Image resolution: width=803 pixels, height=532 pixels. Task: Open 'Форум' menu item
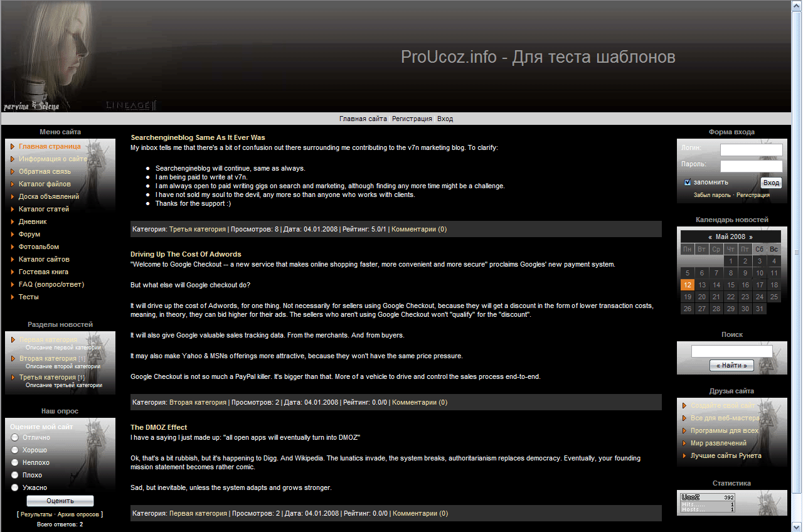pyautogui.click(x=29, y=234)
